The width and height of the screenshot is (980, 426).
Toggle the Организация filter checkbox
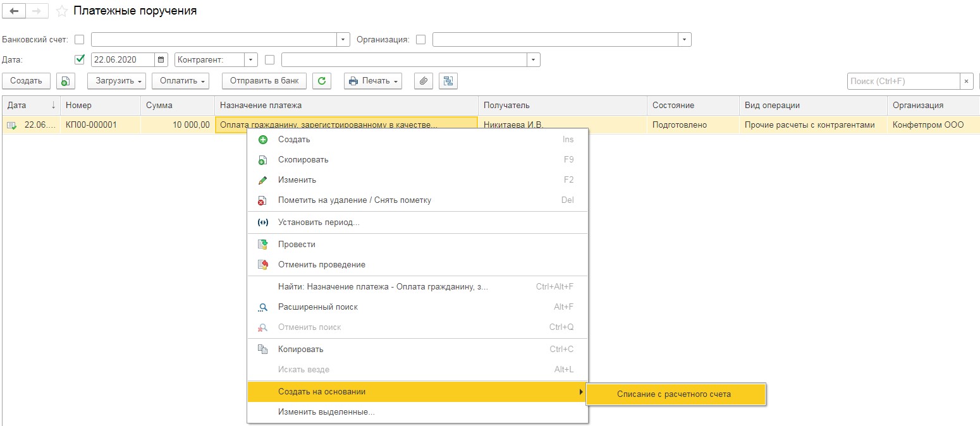420,40
